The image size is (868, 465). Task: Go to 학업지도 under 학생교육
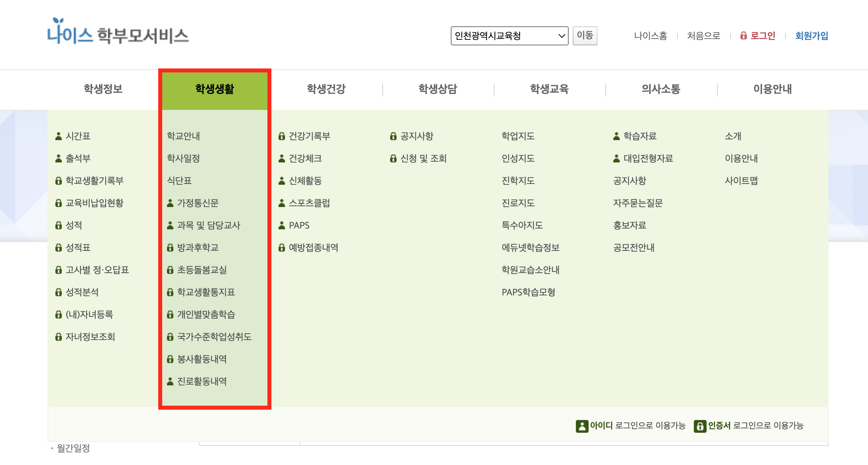pos(518,136)
